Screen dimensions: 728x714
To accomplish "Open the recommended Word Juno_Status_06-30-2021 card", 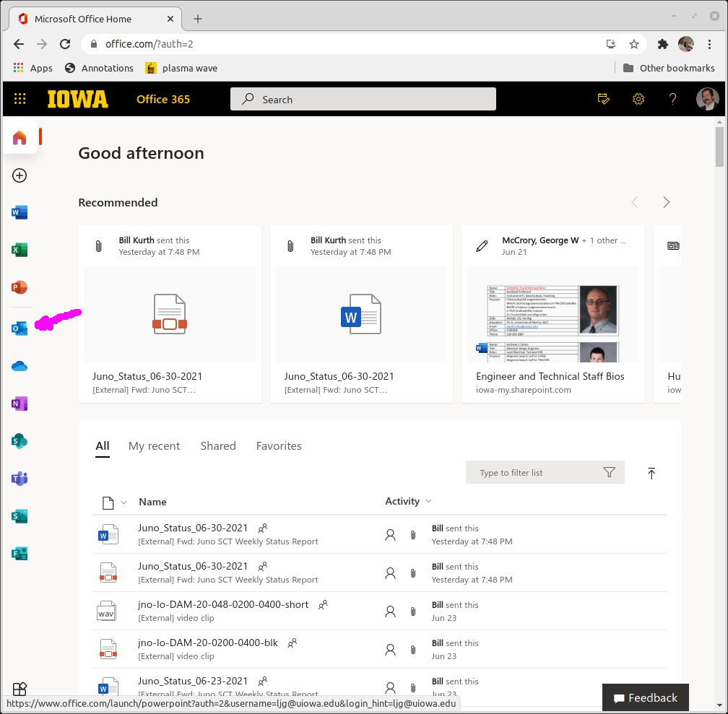I will 361,314.
